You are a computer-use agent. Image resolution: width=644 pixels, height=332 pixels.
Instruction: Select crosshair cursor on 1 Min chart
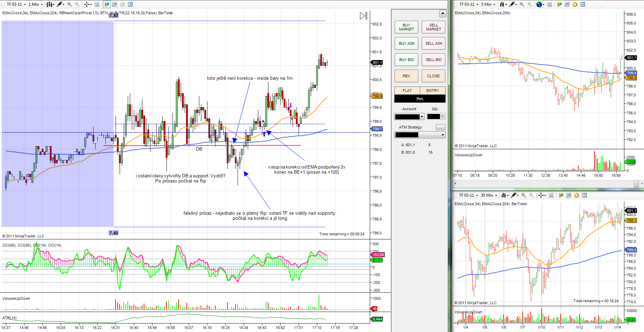click(x=88, y=4)
